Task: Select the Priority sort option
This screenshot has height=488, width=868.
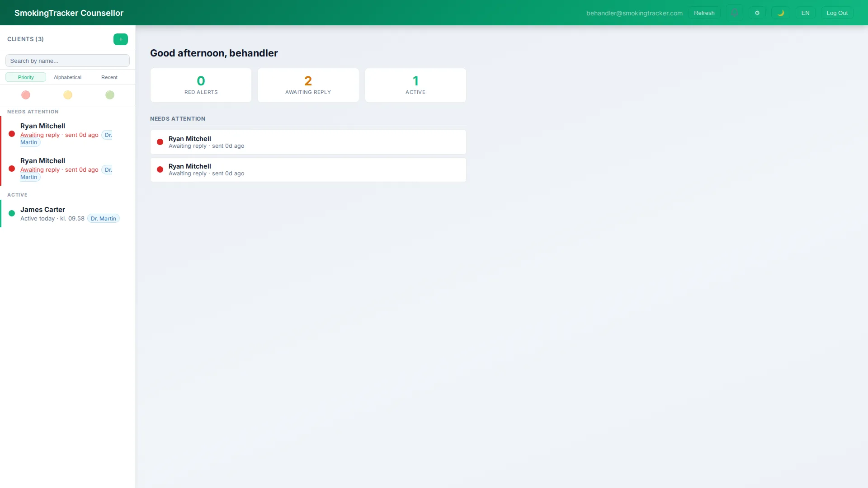Action: coord(25,77)
